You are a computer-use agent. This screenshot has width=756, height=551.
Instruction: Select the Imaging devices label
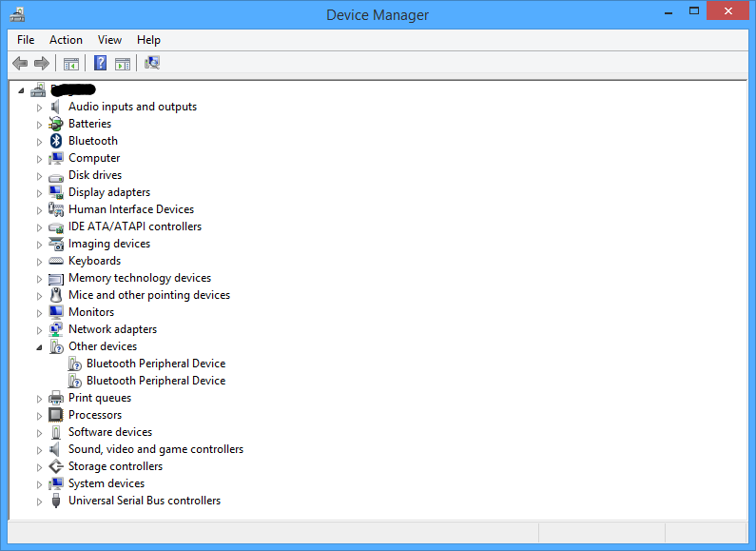[109, 244]
